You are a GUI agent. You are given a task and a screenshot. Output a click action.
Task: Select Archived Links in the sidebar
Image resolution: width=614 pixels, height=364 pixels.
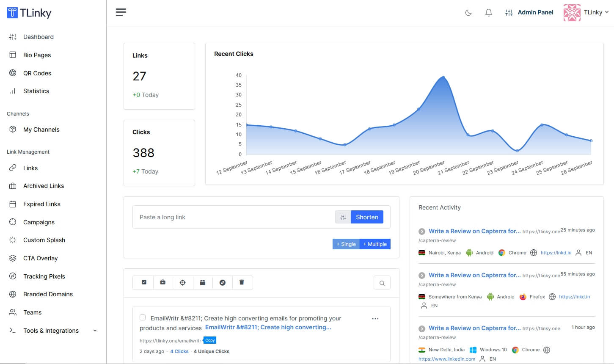(x=44, y=186)
